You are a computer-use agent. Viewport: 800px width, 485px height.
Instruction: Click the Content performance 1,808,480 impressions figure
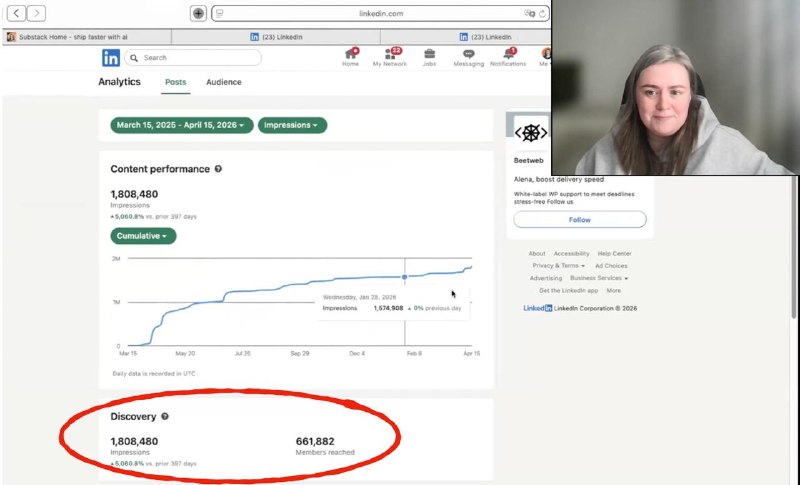tap(134, 194)
